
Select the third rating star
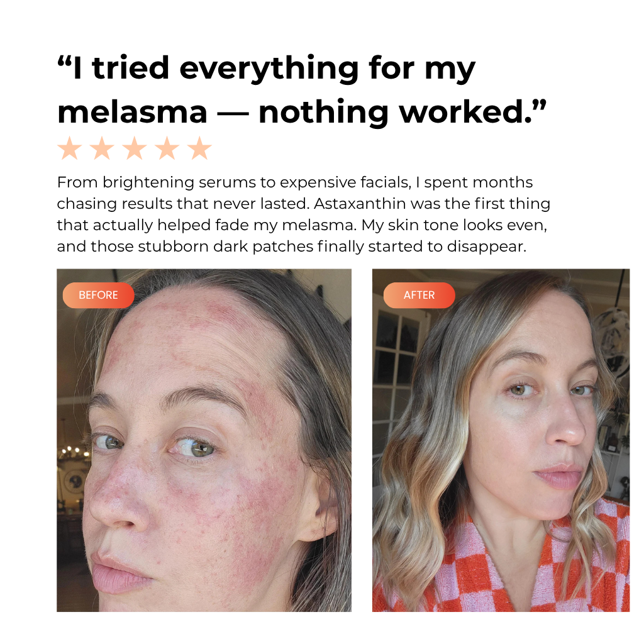coord(135,148)
